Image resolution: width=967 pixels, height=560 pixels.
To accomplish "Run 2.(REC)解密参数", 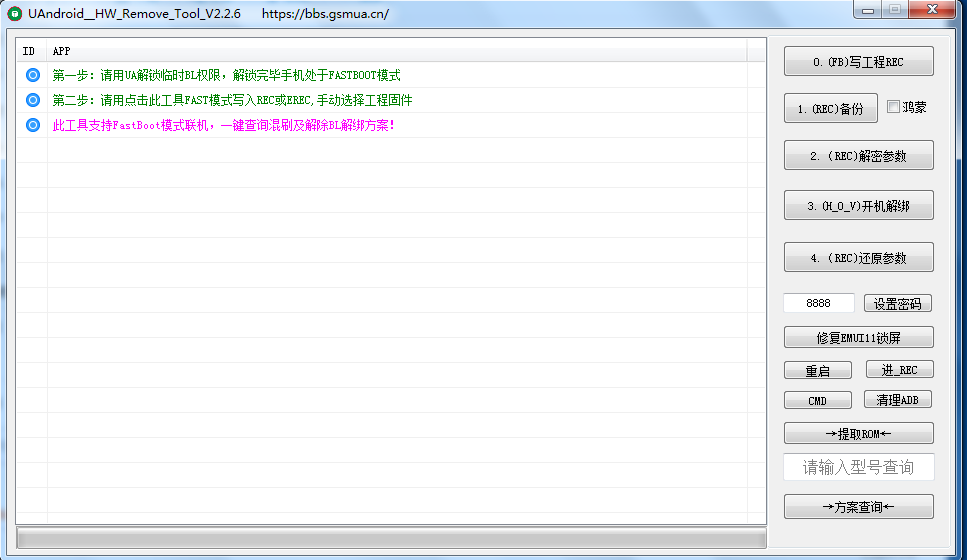I will pos(858,155).
